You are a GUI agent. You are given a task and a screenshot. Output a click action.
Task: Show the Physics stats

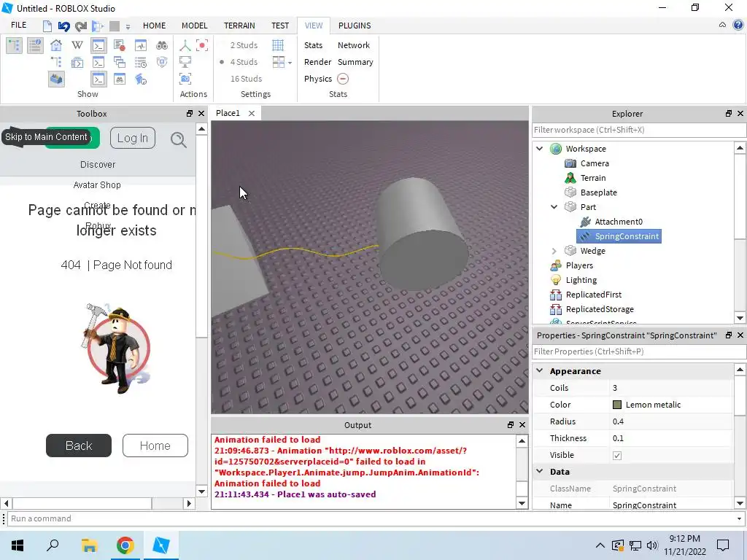coord(318,79)
